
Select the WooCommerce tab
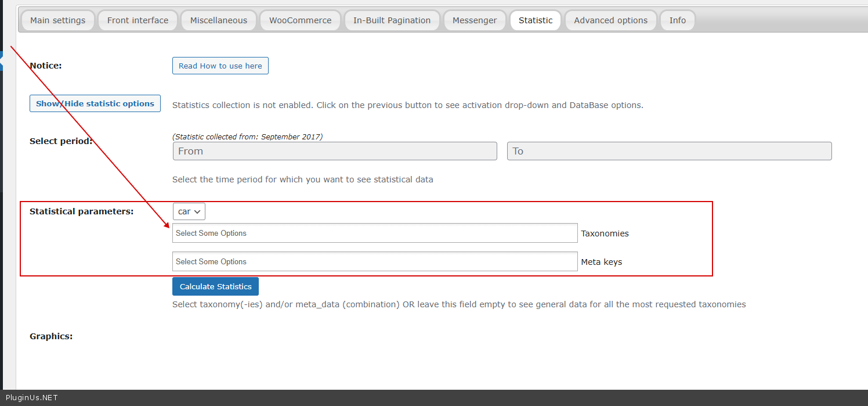[300, 20]
